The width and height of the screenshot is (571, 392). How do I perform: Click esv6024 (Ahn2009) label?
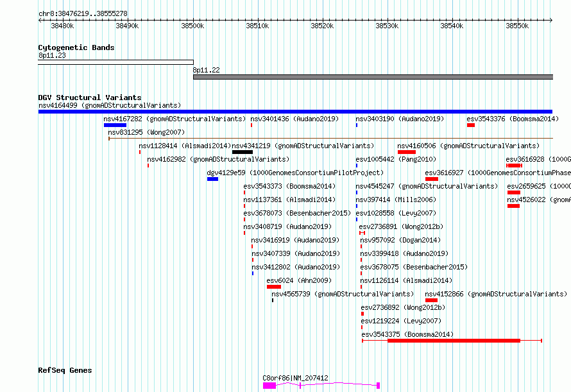tap(300, 280)
